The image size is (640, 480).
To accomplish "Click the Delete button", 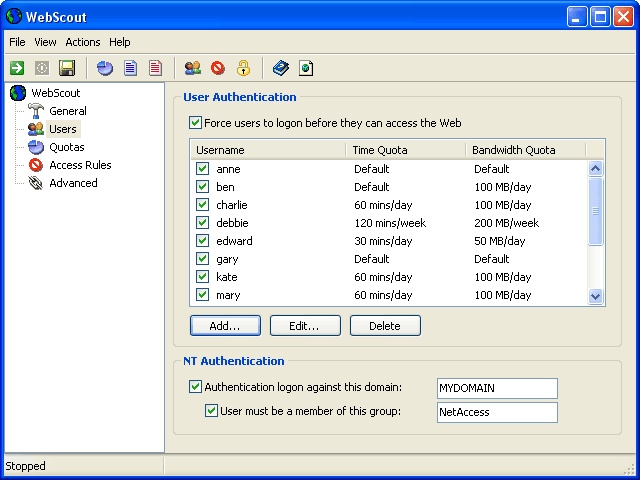I will pyautogui.click(x=385, y=326).
